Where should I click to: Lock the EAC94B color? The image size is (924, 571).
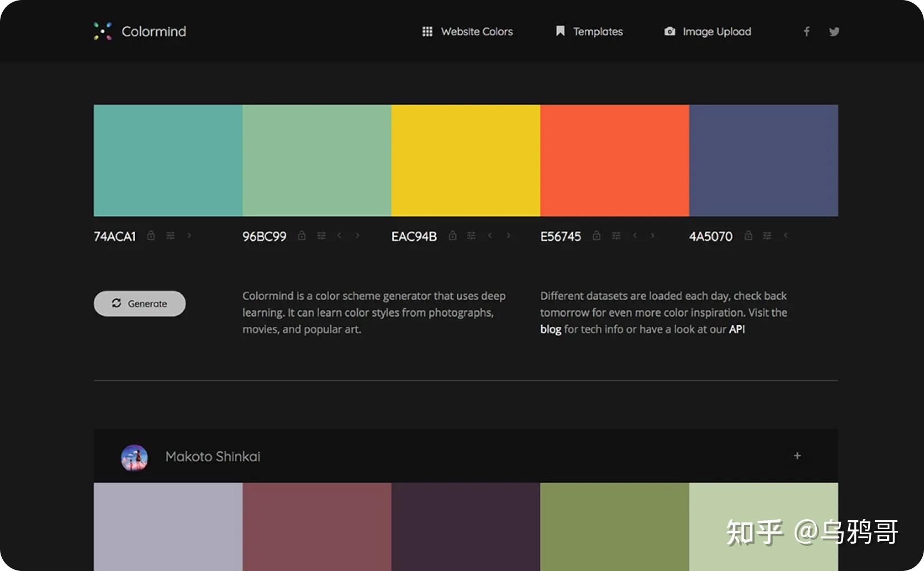(x=453, y=236)
